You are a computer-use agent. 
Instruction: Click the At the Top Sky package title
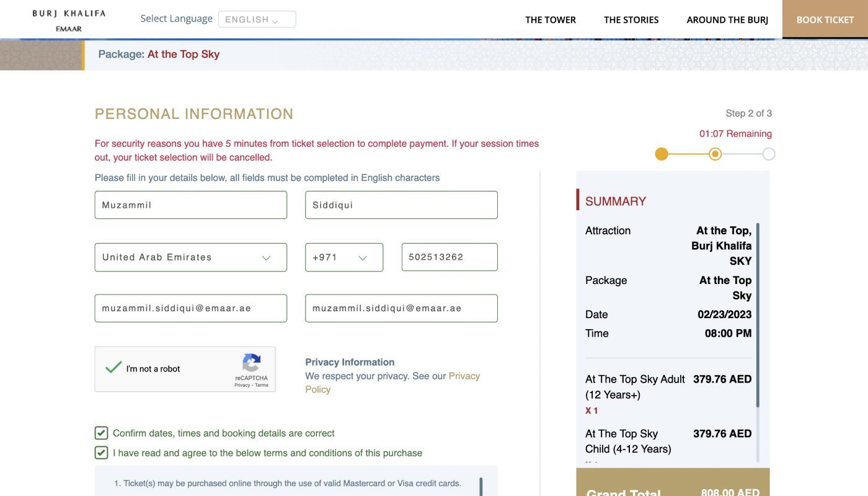pyautogui.click(x=184, y=54)
